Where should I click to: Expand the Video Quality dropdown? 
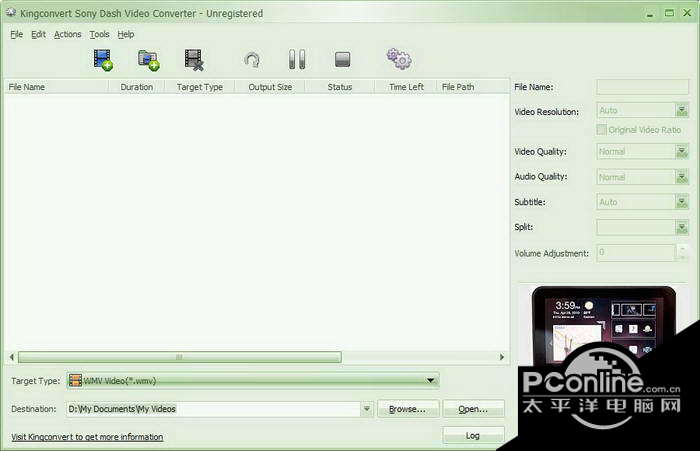click(682, 152)
